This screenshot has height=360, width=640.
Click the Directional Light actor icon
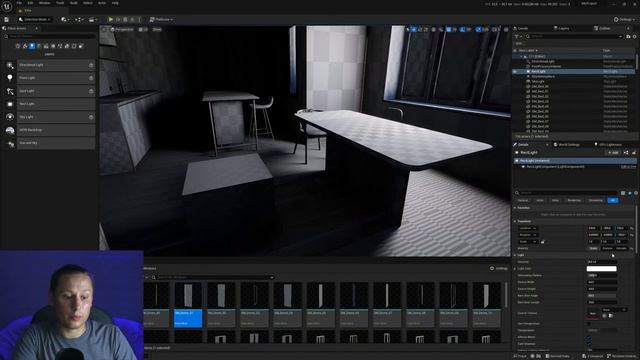pos(10,65)
